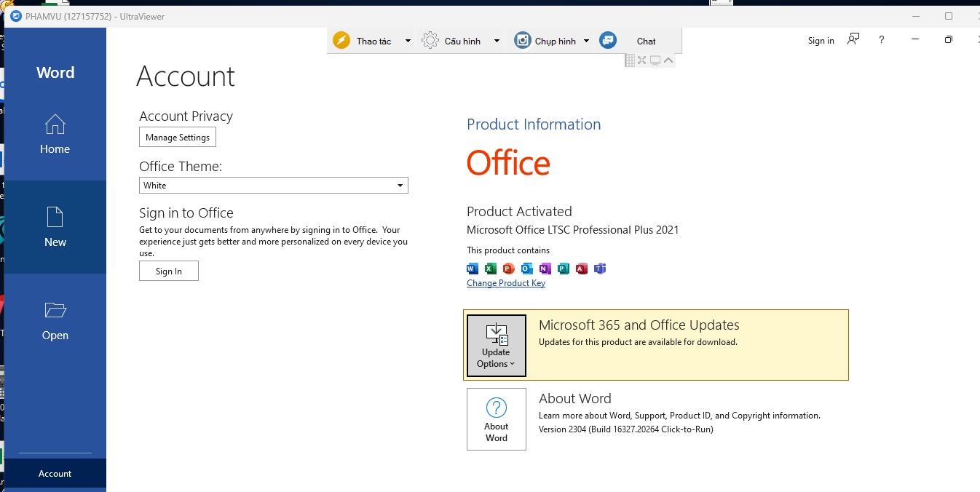Viewport: 980px width, 492px height.
Task: Click the Sign In button under Sign in to Office
Action: [x=169, y=271]
